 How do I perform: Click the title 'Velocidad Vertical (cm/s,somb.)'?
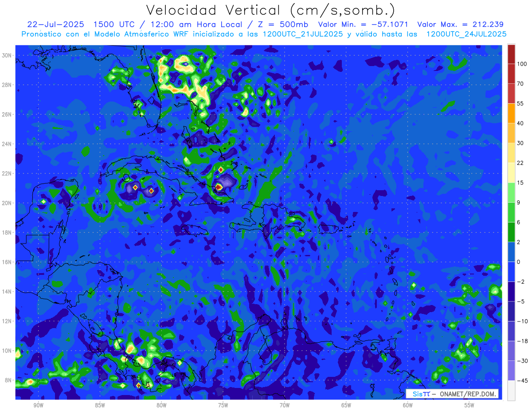(x=270, y=11)
